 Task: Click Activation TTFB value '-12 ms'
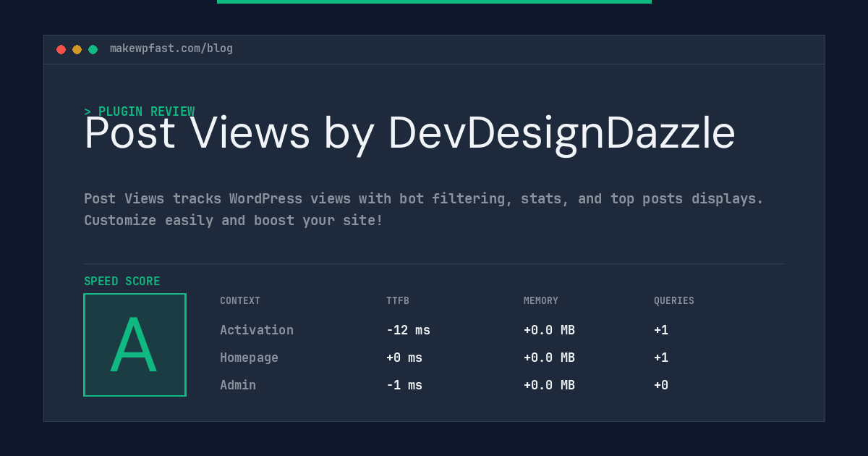tap(408, 330)
